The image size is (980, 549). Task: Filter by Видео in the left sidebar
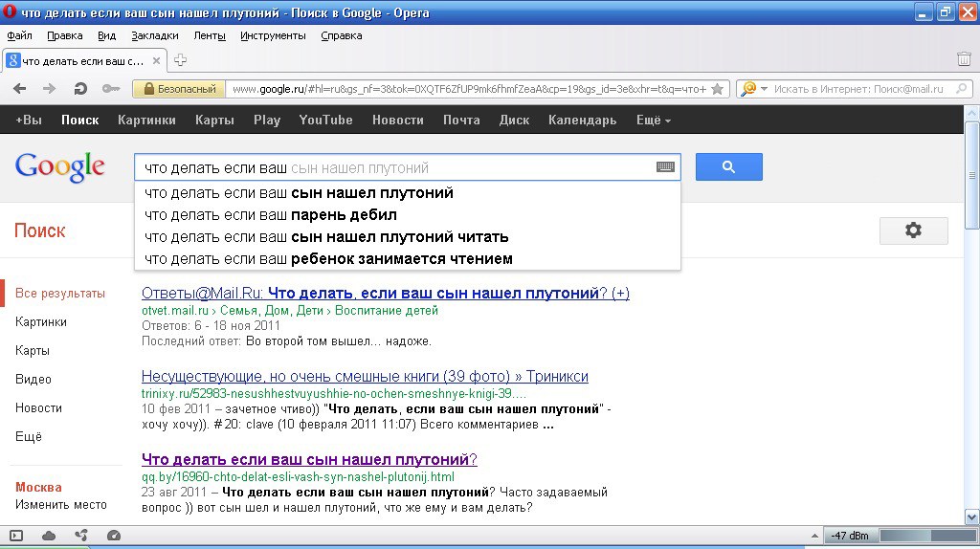(x=33, y=379)
